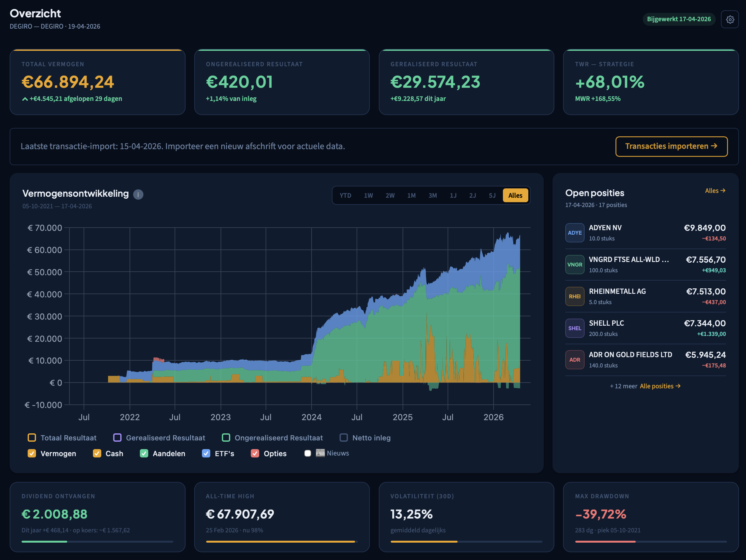Select the 5J time range tab
Screen dimensions: 746x560
[x=492, y=195]
